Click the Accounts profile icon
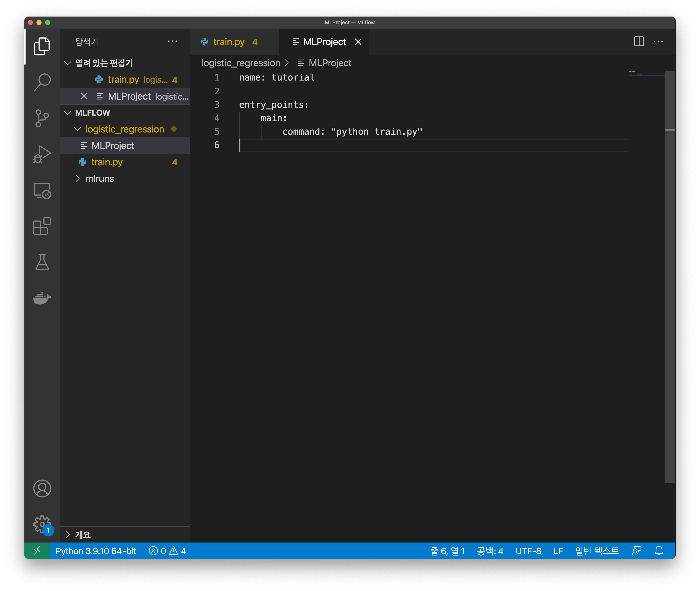700x591 pixels. 42,488
